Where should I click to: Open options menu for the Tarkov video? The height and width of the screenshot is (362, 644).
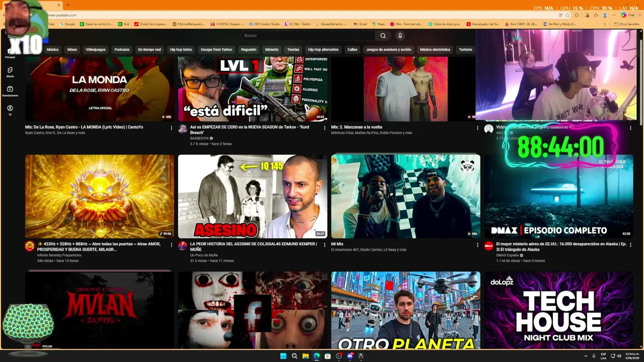(x=325, y=128)
